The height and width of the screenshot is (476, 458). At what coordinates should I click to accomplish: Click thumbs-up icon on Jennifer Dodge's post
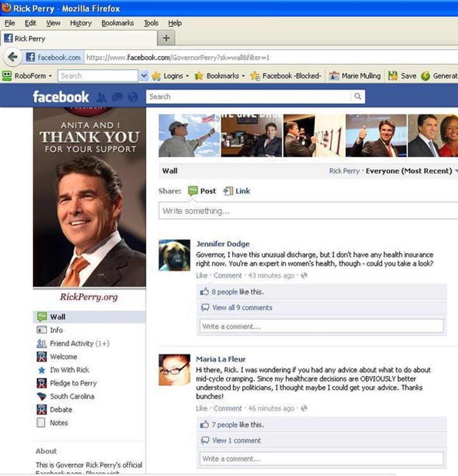point(204,292)
